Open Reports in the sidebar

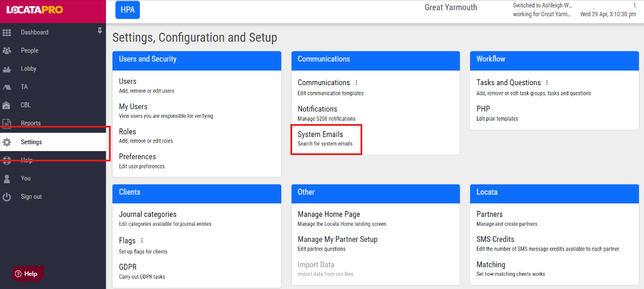coord(31,124)
